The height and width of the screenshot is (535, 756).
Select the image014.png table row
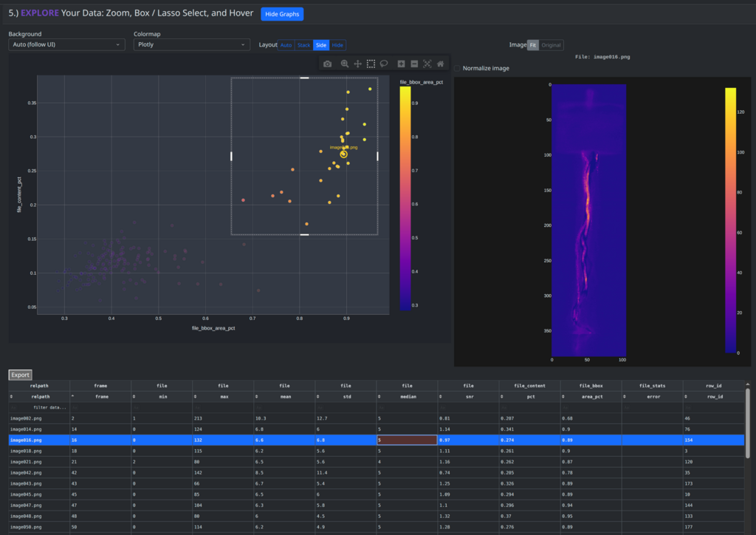point(376,429)
